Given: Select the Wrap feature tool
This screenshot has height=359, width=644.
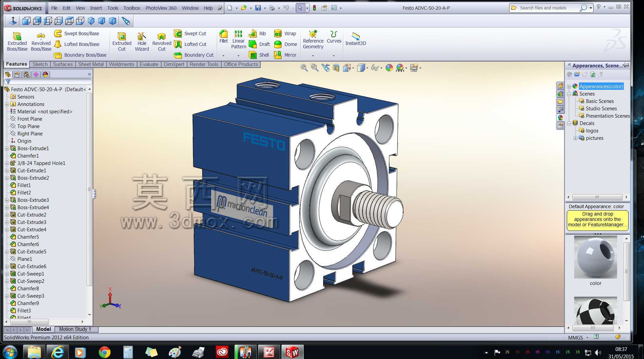Looking at the screenshot, I should [285, 34].
